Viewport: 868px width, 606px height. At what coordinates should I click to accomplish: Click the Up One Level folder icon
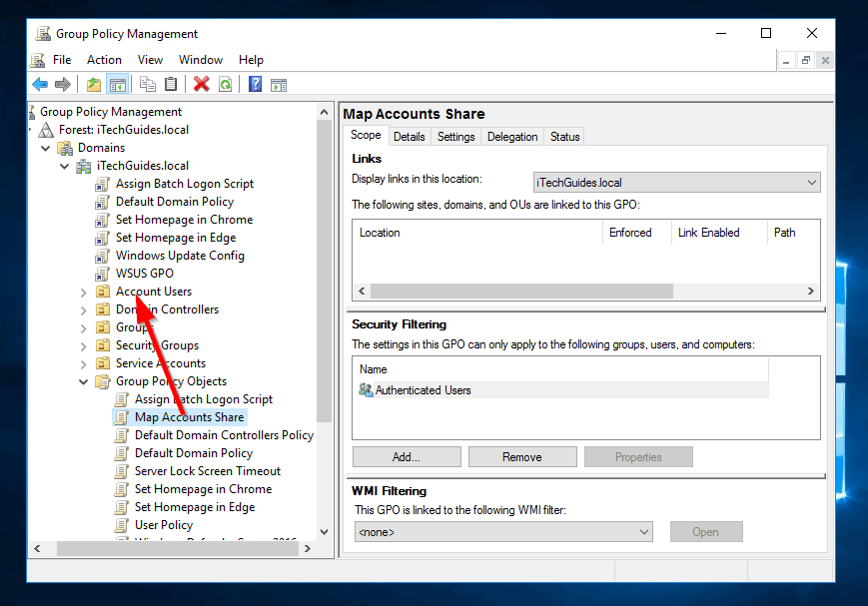(94, 85)
